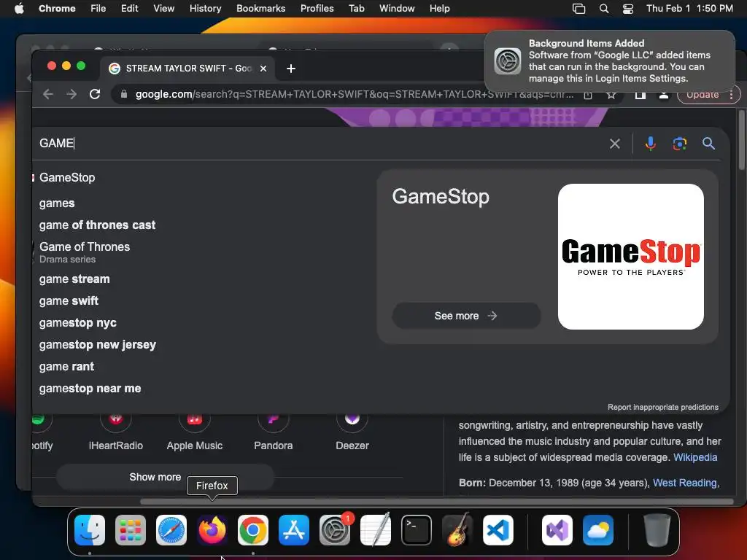Open Visual Studio Code from the Dock
The height and width of the screenshot is (560, 747).
click(x=498, y=530)
